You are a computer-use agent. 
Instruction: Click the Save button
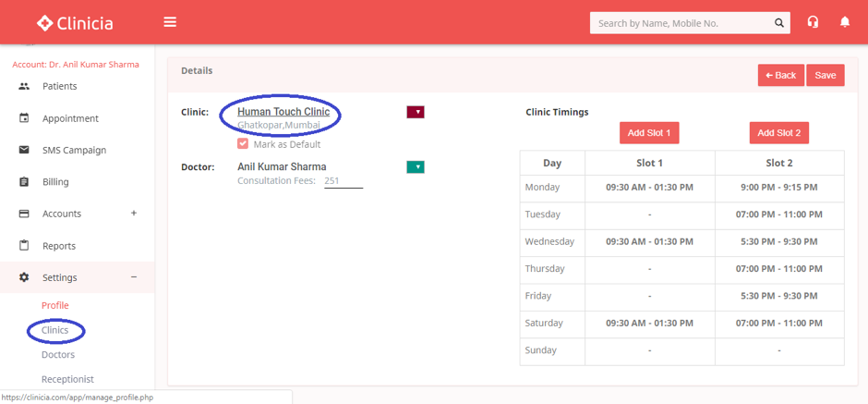point(825,76)
